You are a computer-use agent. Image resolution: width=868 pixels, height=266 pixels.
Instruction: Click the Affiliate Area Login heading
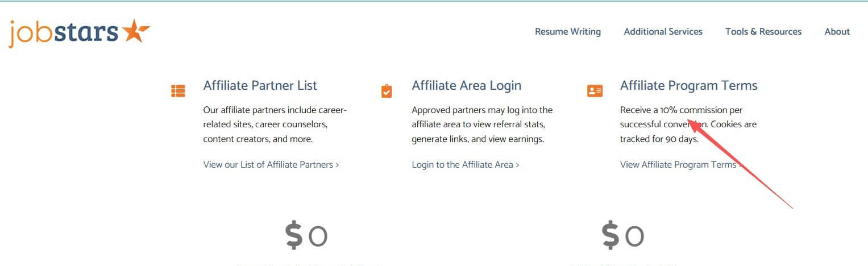click(x=467, y=86)
